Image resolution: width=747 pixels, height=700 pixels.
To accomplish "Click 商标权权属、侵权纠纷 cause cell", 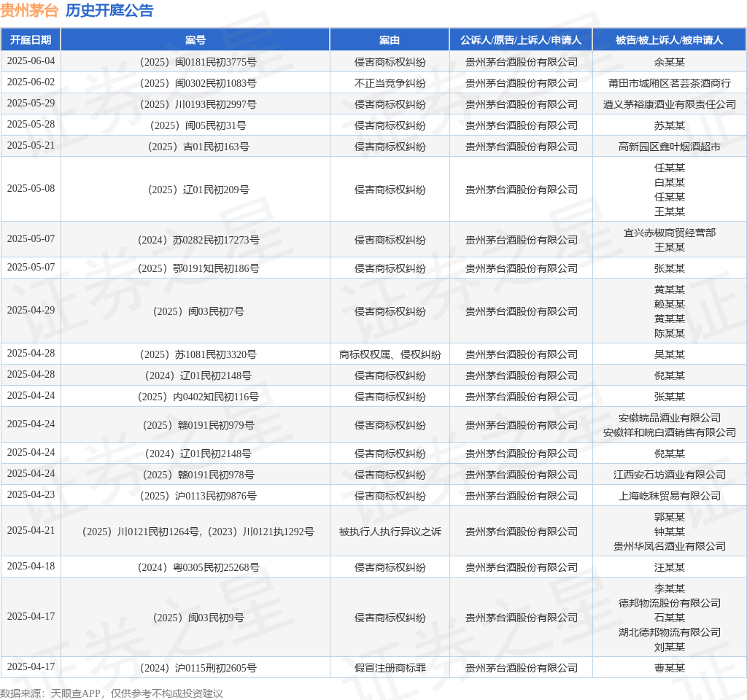I will pyautogui.click(x=390, y=355).
